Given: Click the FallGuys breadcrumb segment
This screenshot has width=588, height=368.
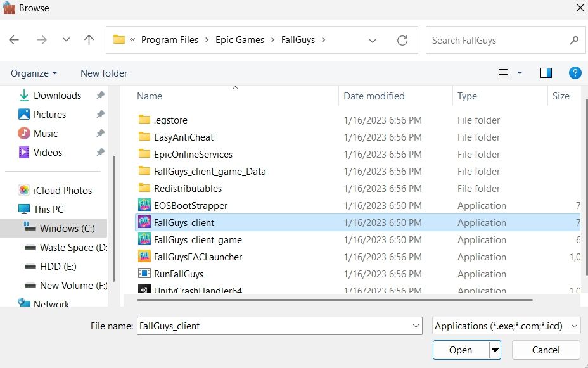Looking at the screenshot, I should coord(298,40).
